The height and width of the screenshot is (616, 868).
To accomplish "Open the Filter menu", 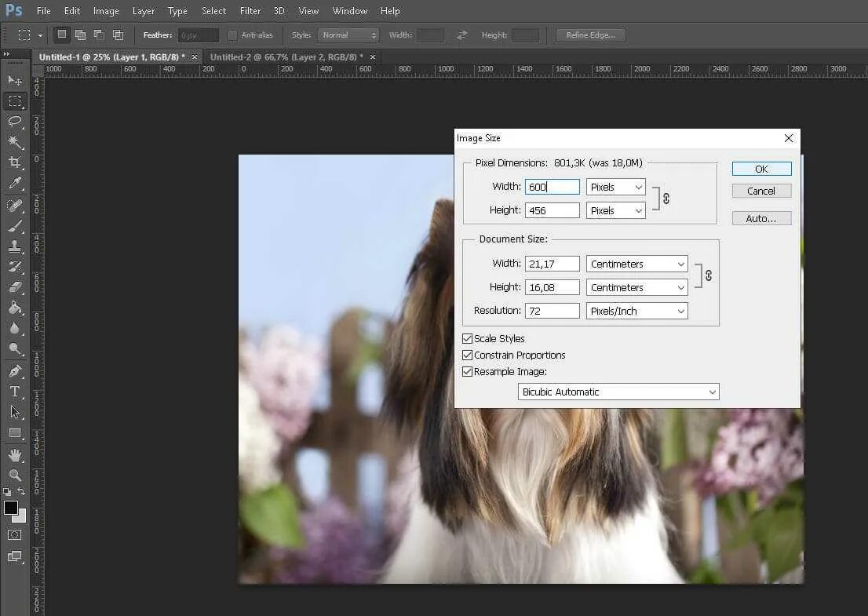I will click(x=250, y=11).
